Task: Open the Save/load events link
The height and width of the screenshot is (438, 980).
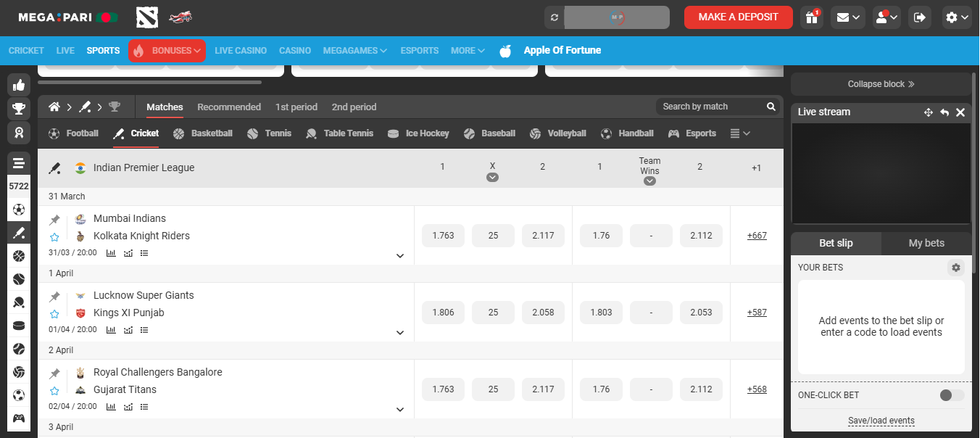Action: pos(881,421)
